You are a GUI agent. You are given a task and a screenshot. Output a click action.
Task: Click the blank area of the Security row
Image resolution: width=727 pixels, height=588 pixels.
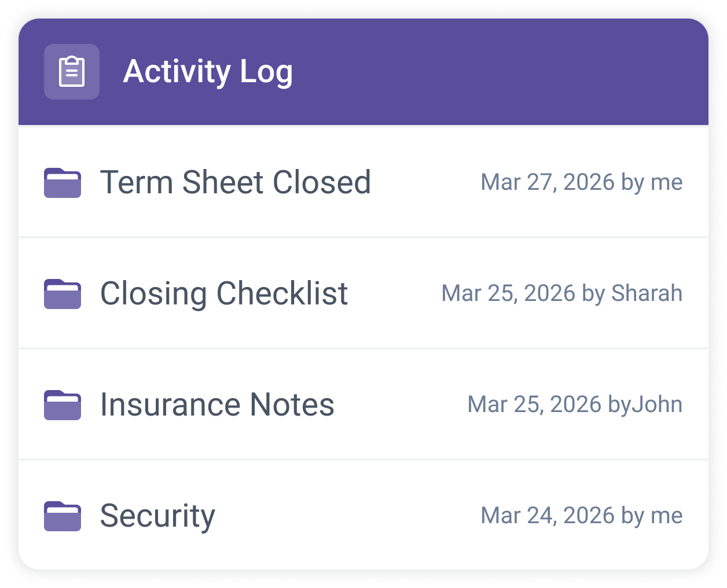[x=347, y=516]
